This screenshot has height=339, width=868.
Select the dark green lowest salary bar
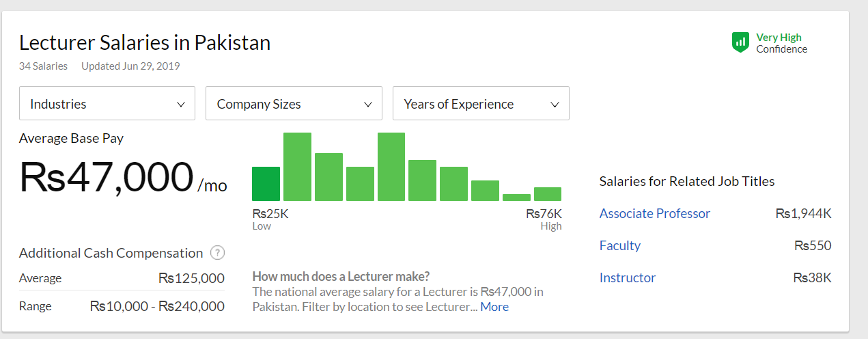(266, 184)
